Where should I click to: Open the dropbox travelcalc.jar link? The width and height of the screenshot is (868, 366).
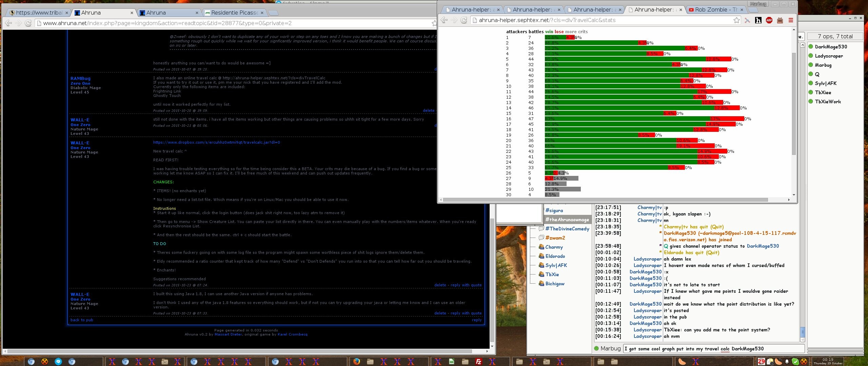tap(216, 142)
